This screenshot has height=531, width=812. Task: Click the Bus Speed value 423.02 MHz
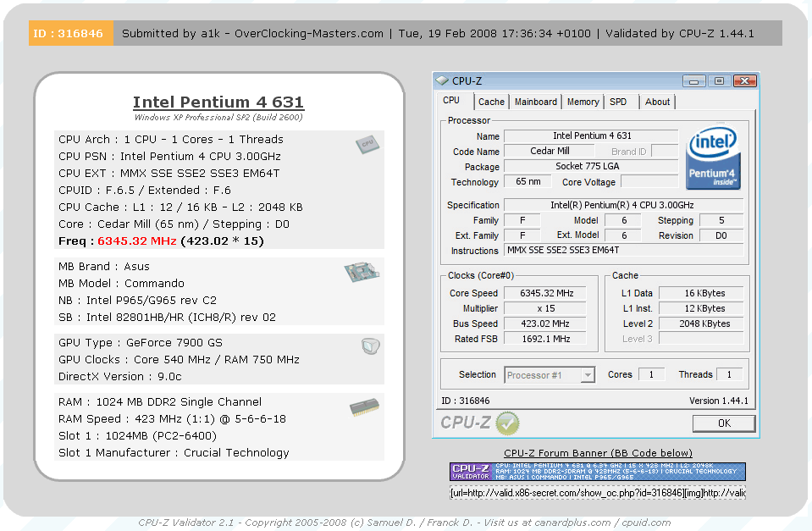tap(546, 324)
